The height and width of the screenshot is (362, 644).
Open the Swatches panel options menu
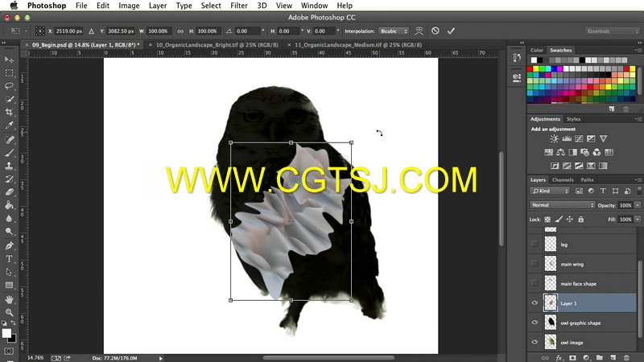point(638,50)
